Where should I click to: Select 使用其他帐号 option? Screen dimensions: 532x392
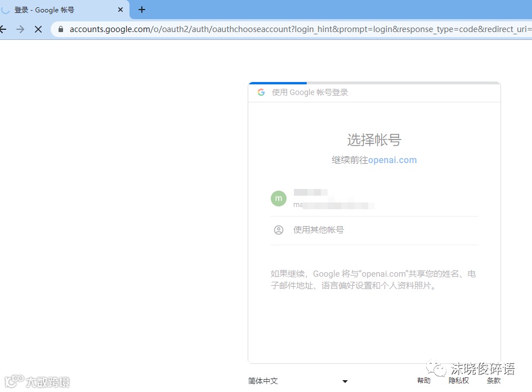pyautogui.click(x=374, y=231)
